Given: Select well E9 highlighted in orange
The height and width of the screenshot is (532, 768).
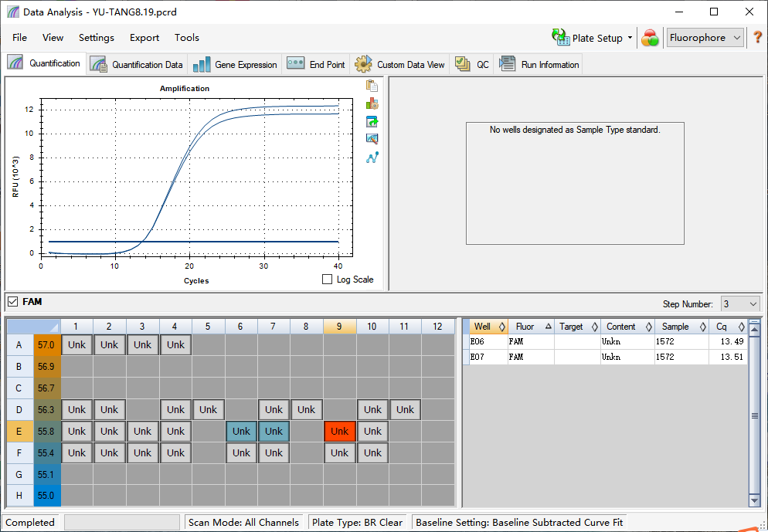Looking at the screenshot, I should point(339,431).
